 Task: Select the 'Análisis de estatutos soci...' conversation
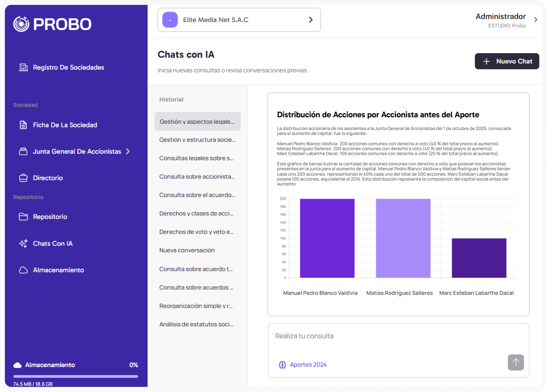tap(196, 324)
